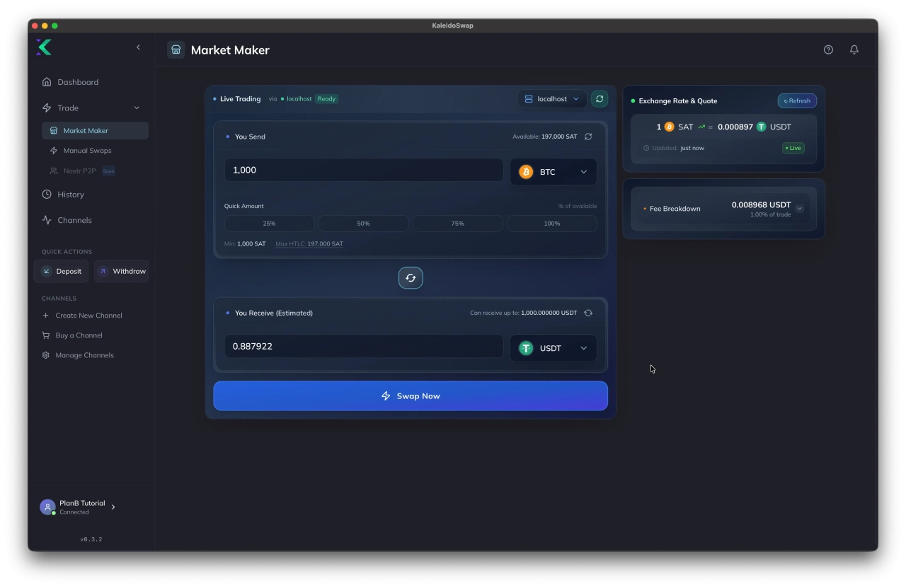The width and height of the screenshot is (906, 588).
Task: Expand the Fee Breakdown details
Action: click(x=800, y=208)
